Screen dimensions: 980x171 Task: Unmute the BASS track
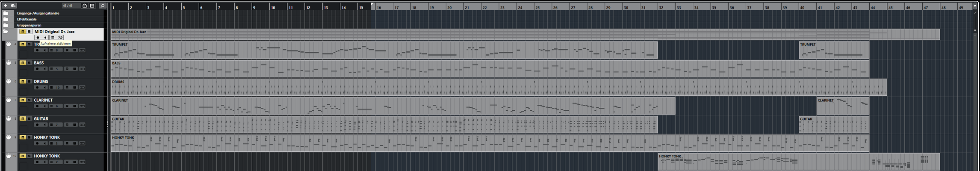[23, 63]
